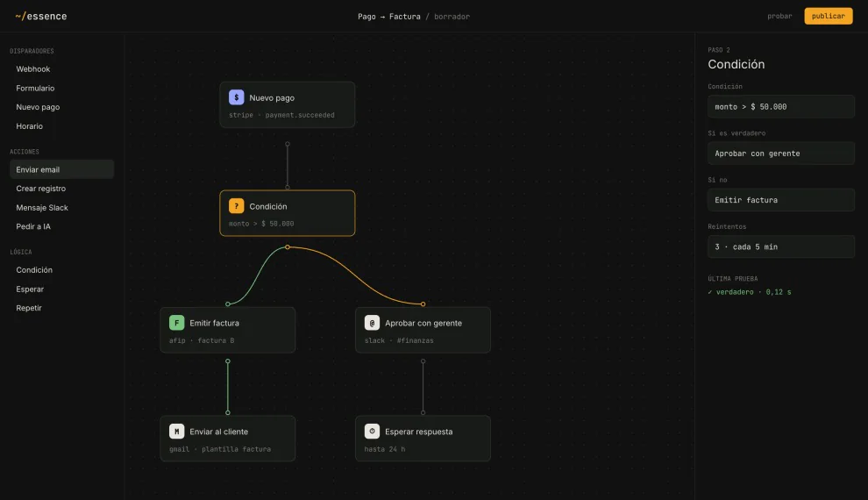Pick Mensaje Slack action
This screenshot has width=868, height=500.
[61, 208]
